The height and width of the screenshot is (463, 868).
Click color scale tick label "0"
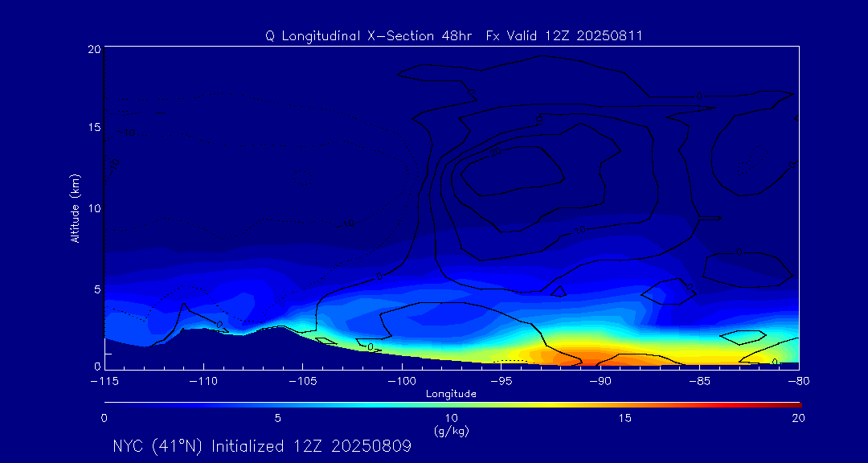coord(104,419)
